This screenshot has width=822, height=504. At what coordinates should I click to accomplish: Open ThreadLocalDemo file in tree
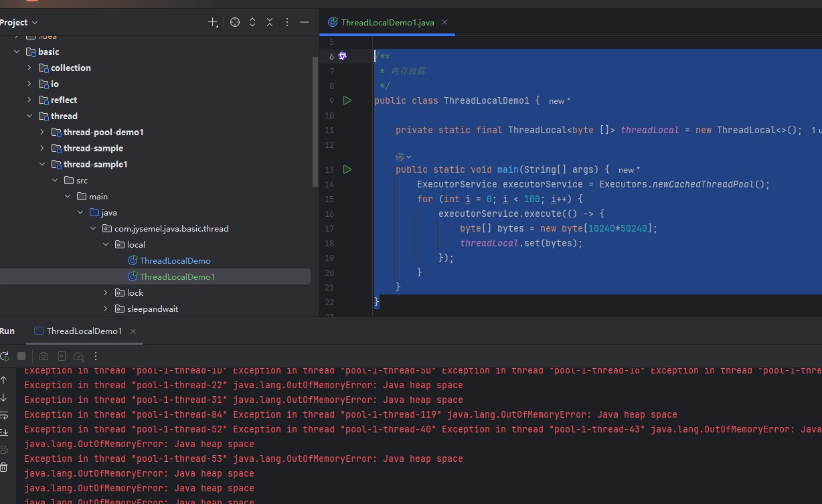(x=175, y=260)
